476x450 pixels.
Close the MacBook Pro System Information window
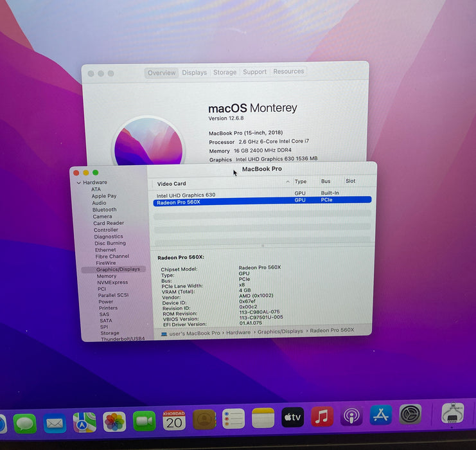76,173
